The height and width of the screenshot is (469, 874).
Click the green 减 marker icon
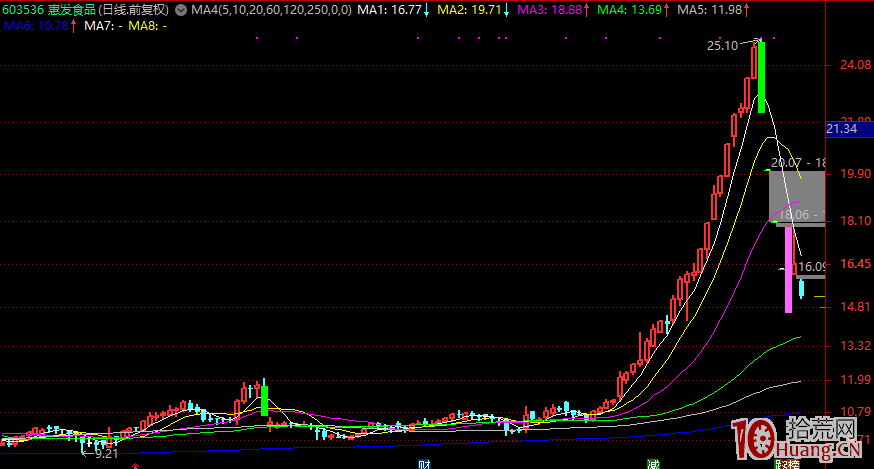tap(653, 464)
